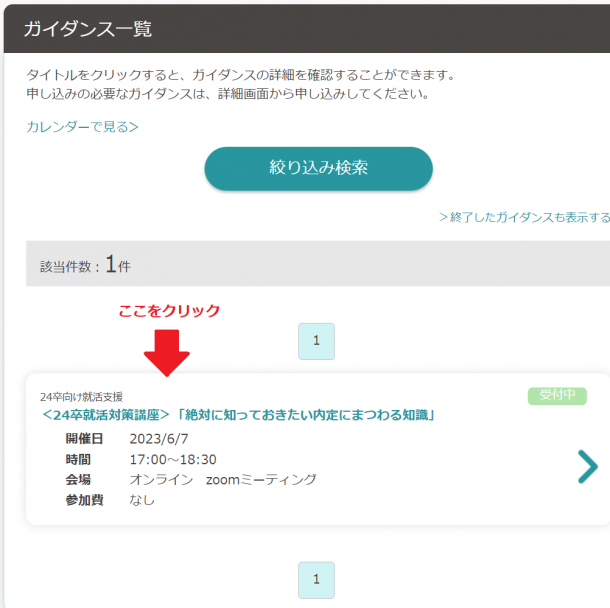The image size is (610, 608).
Task: Open the <24卒就活対策講座> guidance title link
Action: coord(238,415)
